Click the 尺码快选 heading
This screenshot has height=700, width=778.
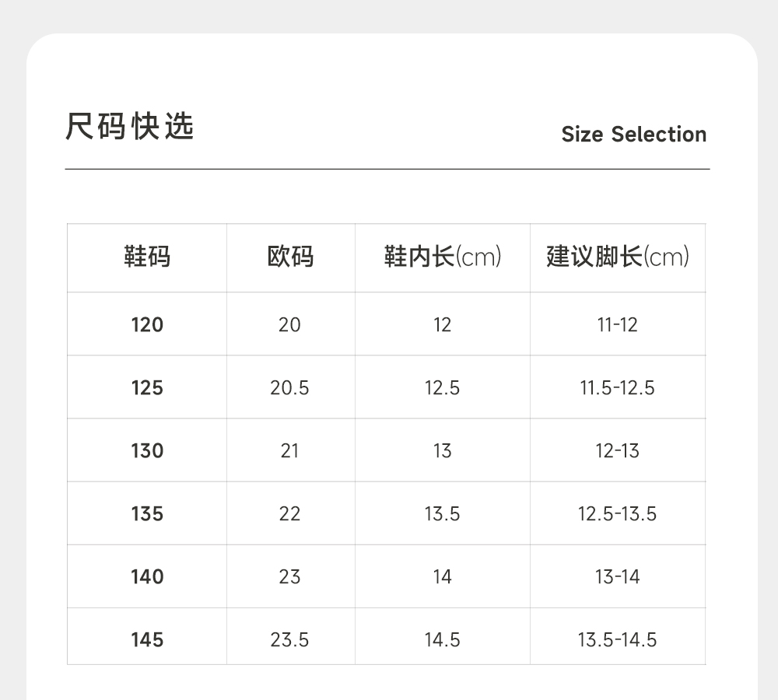129,127
